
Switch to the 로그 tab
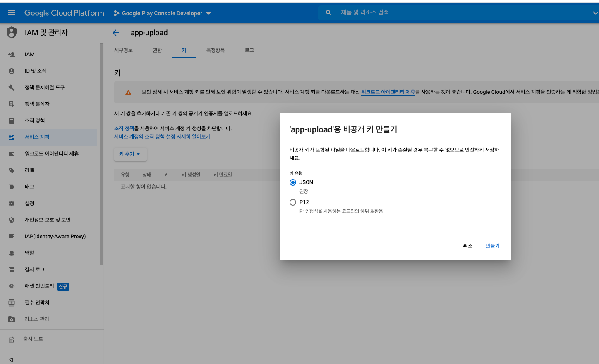[249, 50]
